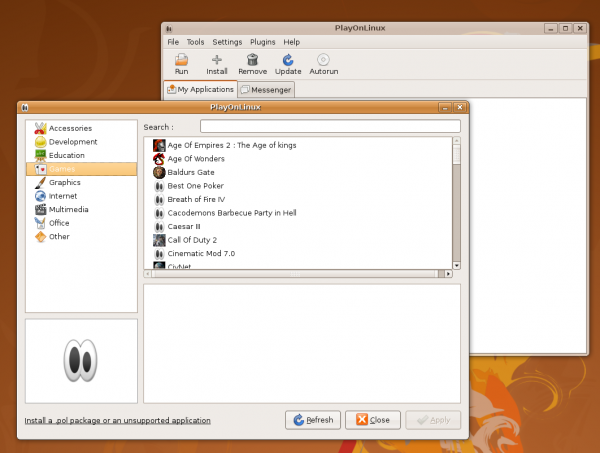Click the Age Of Wonders game icon
This screenshot has height=453, width=600.
pos(159,159)
